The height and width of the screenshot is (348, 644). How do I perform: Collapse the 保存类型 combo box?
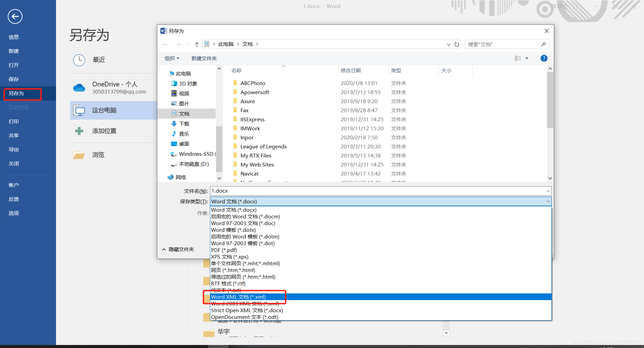coord(548,201)
